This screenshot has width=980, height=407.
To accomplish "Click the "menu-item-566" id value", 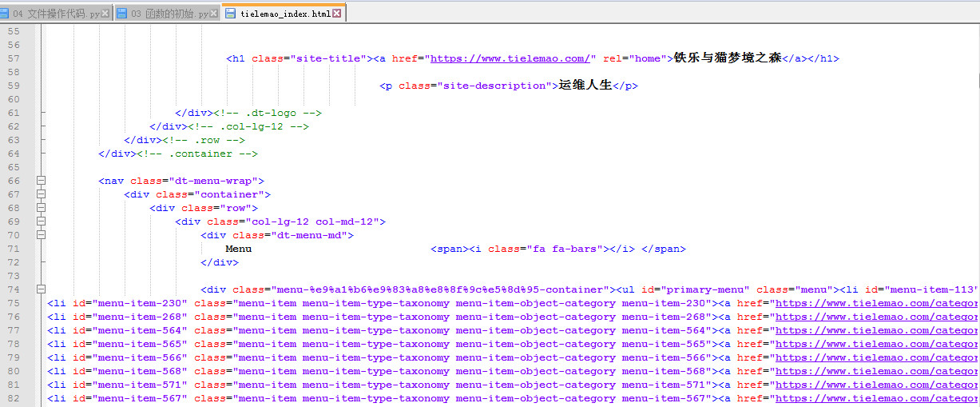I will [141, 357].
